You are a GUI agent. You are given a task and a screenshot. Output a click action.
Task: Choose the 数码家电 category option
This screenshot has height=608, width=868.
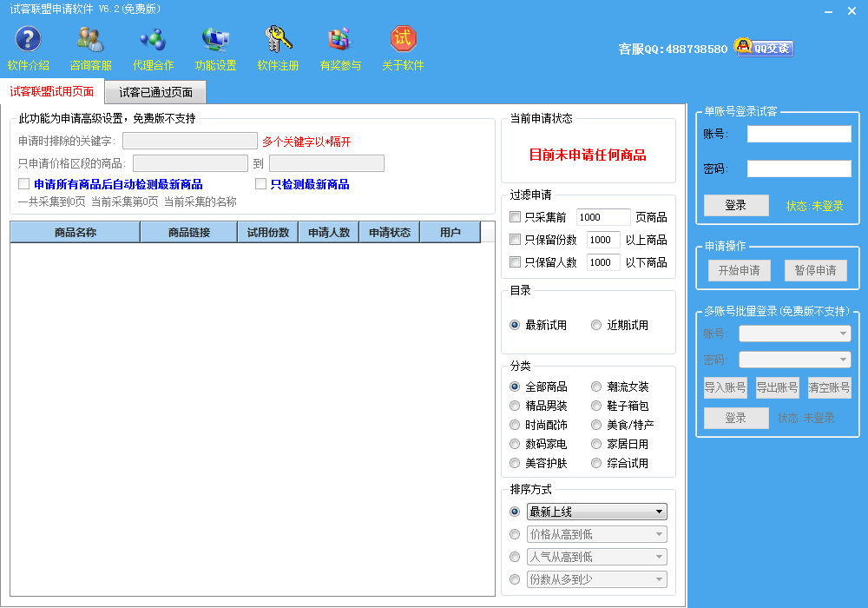(516, 444)
